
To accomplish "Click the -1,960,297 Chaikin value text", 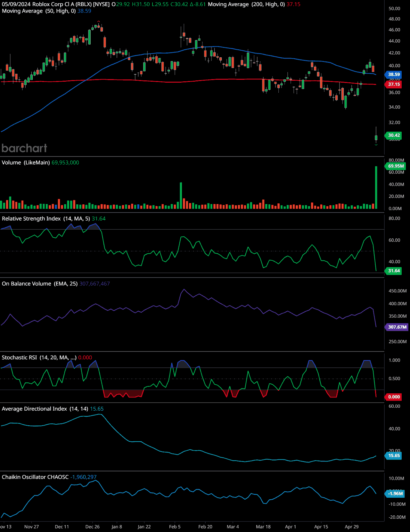I will pyautogui.click(x=83, y=477).
